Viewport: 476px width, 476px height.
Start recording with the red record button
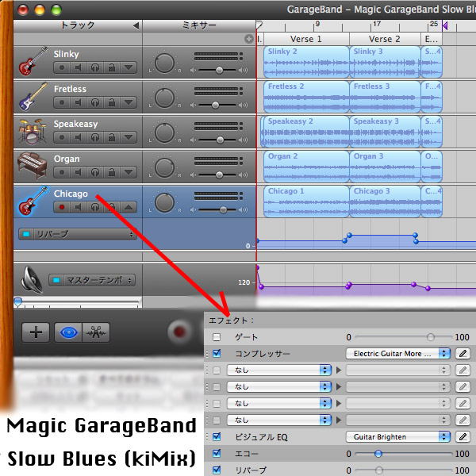pos(180,332)
